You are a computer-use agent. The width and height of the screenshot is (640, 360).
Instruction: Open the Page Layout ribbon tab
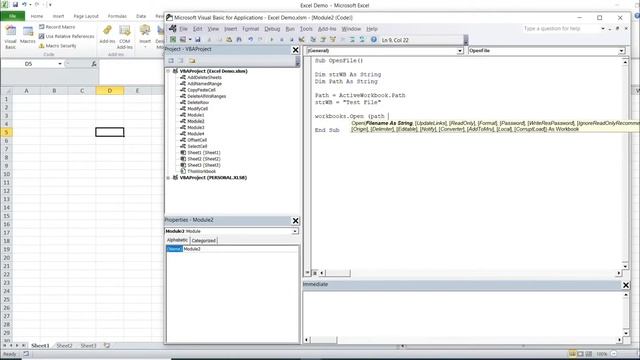pyautogui.click(x=86, y=16)
